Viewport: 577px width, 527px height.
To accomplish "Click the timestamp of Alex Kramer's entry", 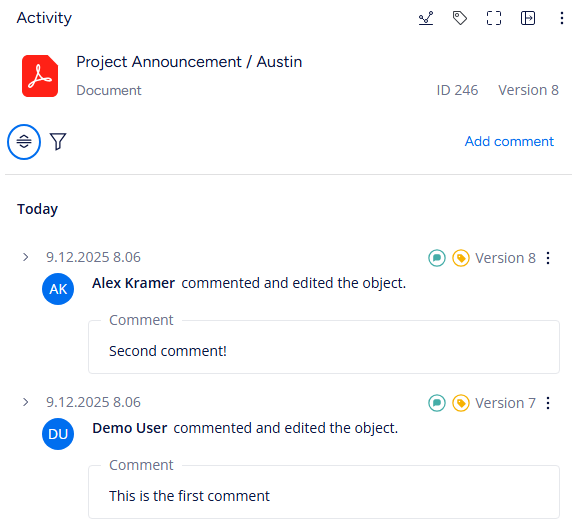I will 93,257.
